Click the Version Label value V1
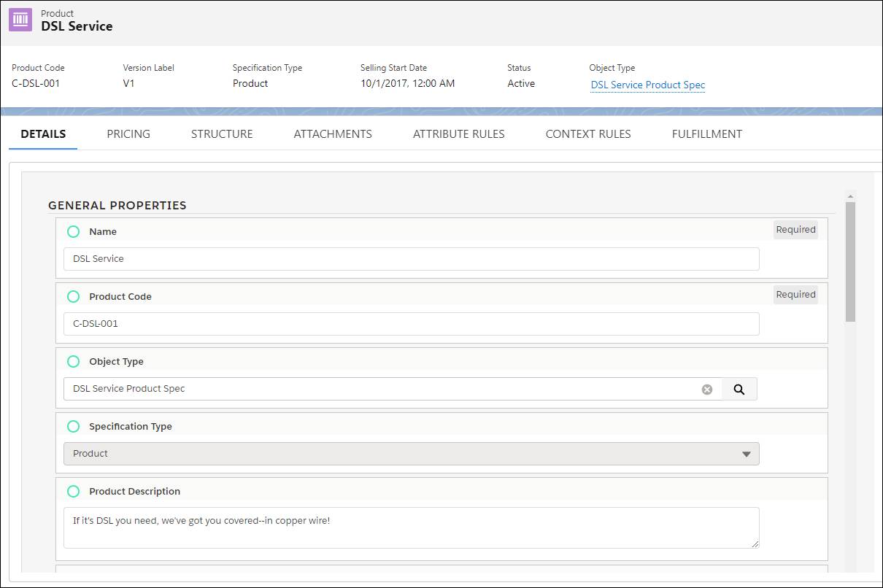The width and height of the screenshot is (883, 588). coord(128,83)
